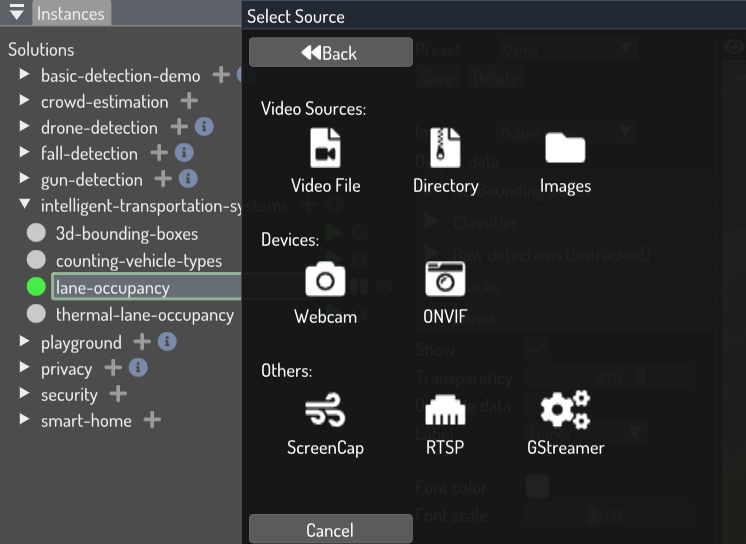This screenshot has height=544, width=746.
Task: Expand fall-detection tree node
Action: point(24,152)
